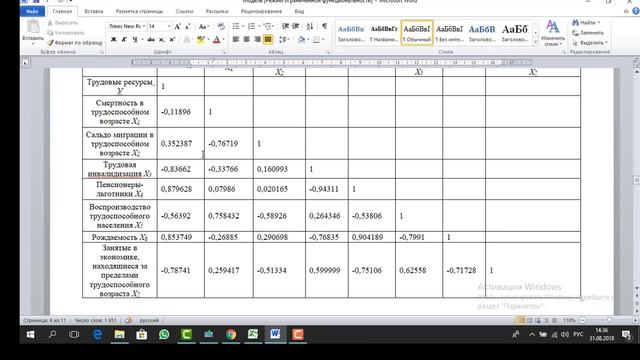Click the Рождаемость X6 row label
This screenshot has width=640, height=360.
pos(120,237)
